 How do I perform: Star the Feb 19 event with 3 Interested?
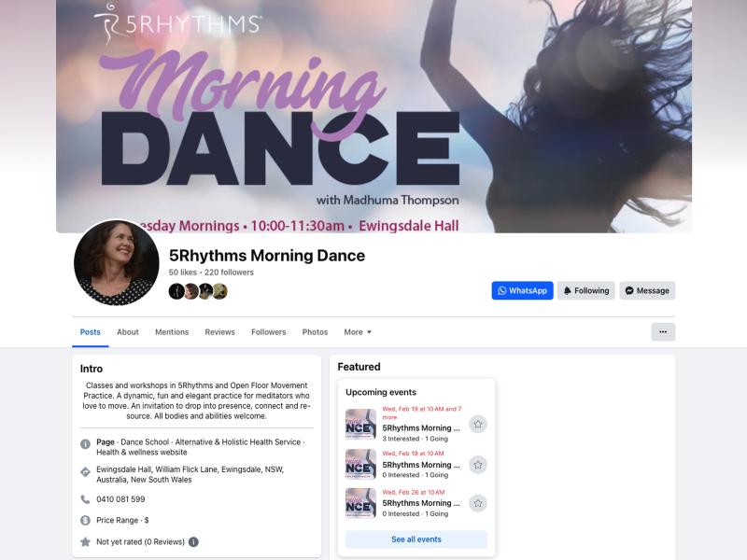478,424
